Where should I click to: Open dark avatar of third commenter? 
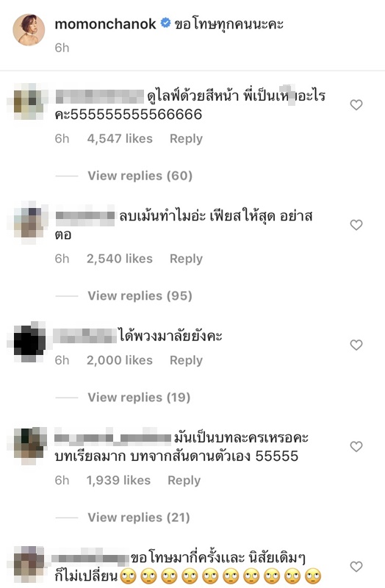29,342
